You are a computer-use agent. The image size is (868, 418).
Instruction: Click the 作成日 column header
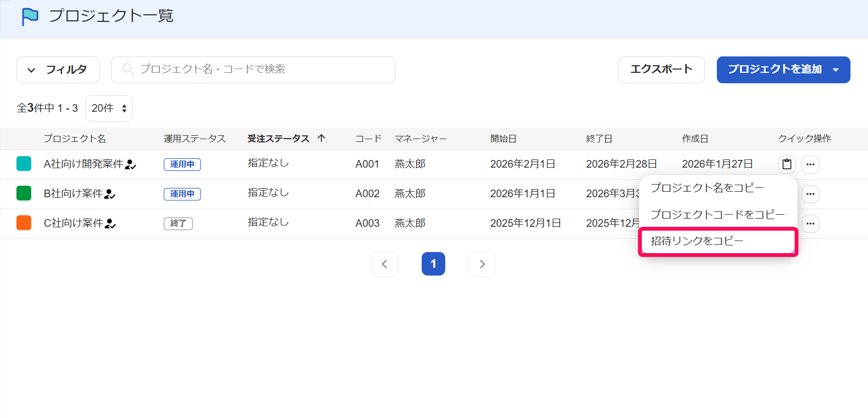pos(695,139)
